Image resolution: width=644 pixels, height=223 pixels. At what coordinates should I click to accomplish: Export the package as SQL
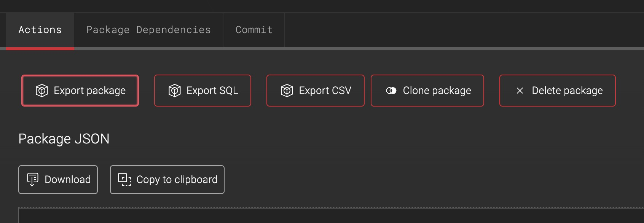click(212, 91)
